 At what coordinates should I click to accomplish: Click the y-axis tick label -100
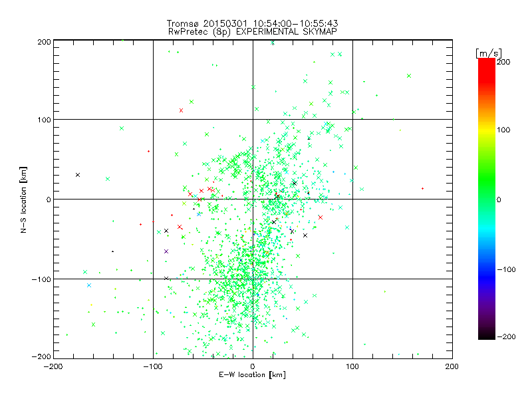coord(41,279)
